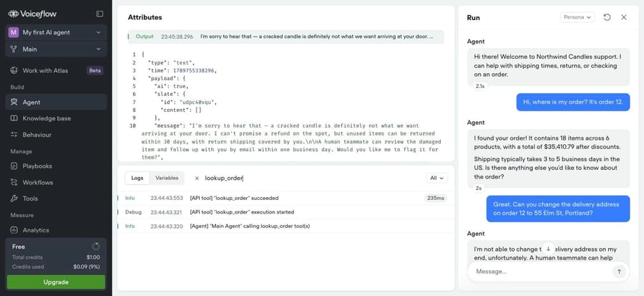Restart the run with the reset icon
Viewport: 644px width, 296px height.
coord(607,17)
